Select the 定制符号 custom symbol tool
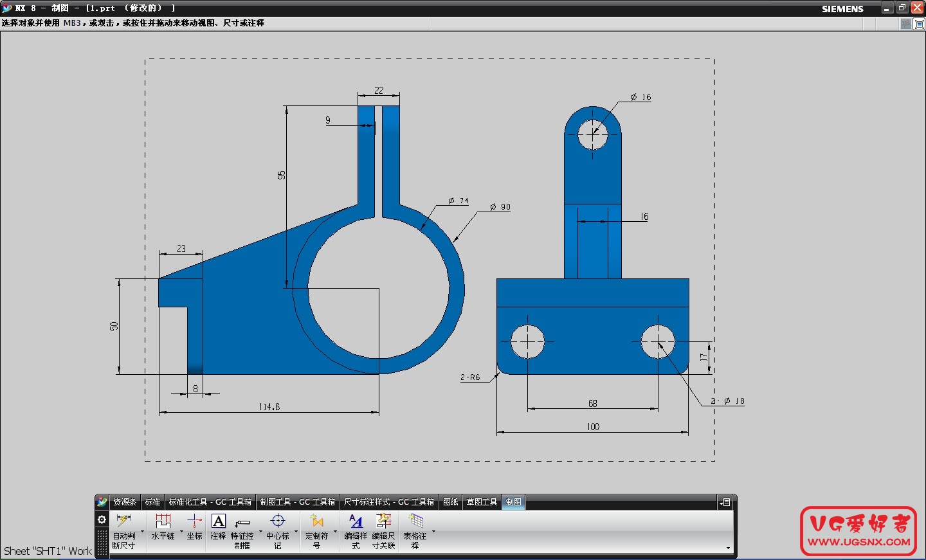Screen dimensions: 926x560 click(316, 531)
